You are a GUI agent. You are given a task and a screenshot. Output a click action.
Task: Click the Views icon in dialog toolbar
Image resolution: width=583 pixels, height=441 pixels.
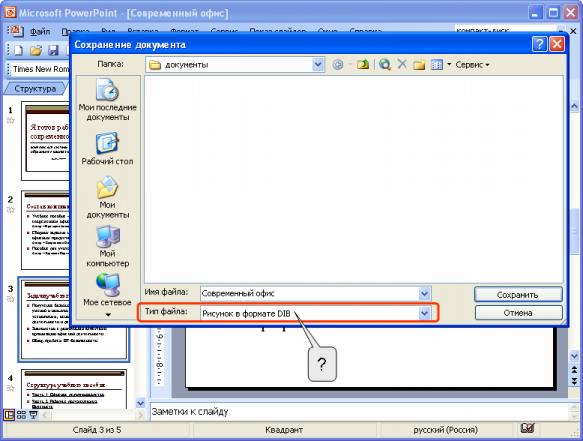437,65
